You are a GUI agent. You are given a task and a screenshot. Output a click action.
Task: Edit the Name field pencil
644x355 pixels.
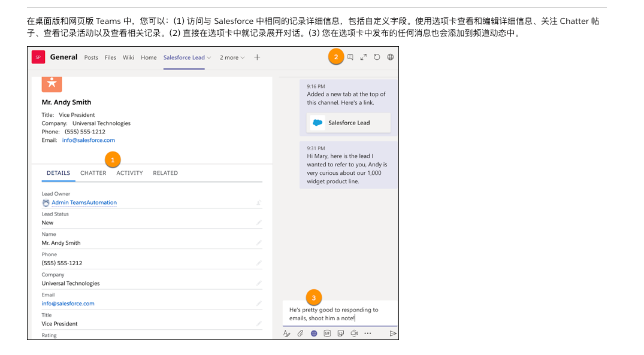click(x=259, y=243)
